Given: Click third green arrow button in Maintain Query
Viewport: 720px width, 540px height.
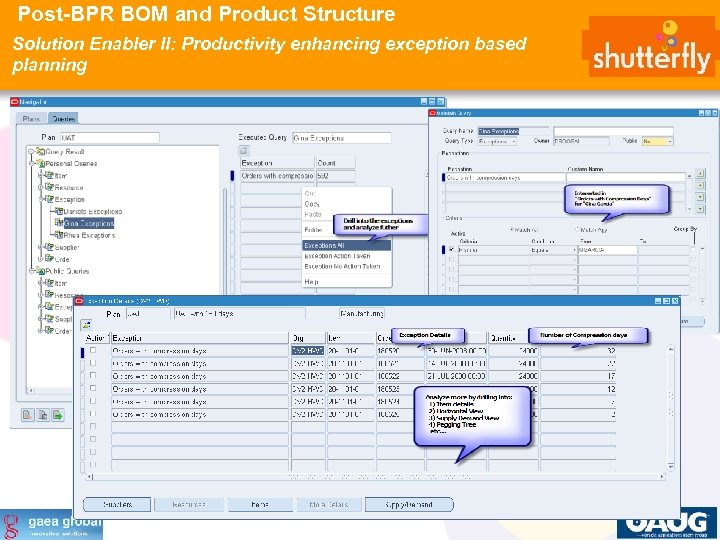Looking at the screenshot, I should [x=700, y=197].
